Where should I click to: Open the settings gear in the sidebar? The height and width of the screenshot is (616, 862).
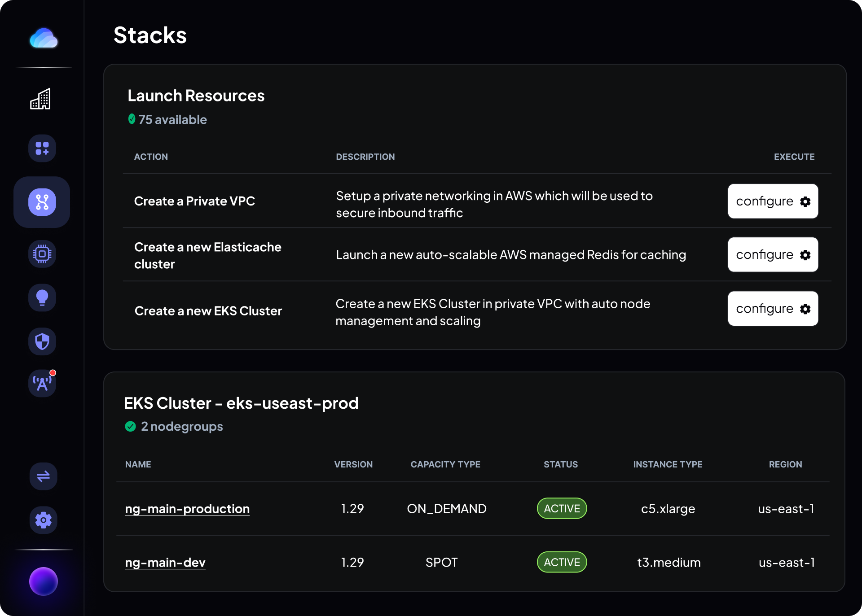pyautogui.click(x=43, y=520)
